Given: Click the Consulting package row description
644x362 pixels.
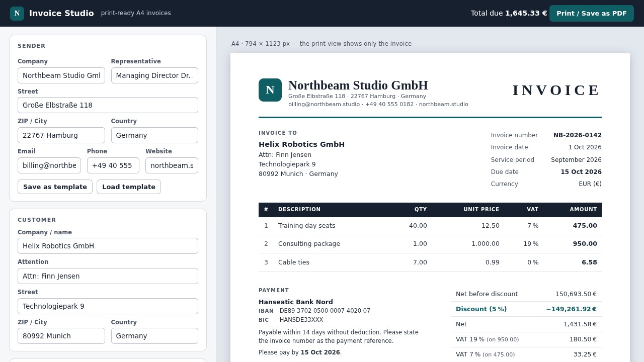Looking at the screenshot, I should tap(309, 244).
